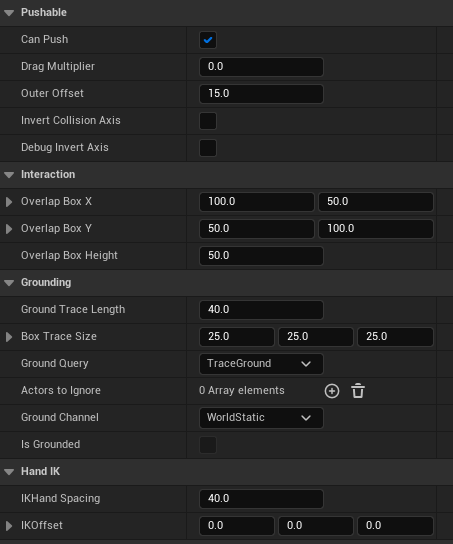This screenshot has height=544, width=453.
Task: Collapse the Interaction section
Action: pos(9,175)
